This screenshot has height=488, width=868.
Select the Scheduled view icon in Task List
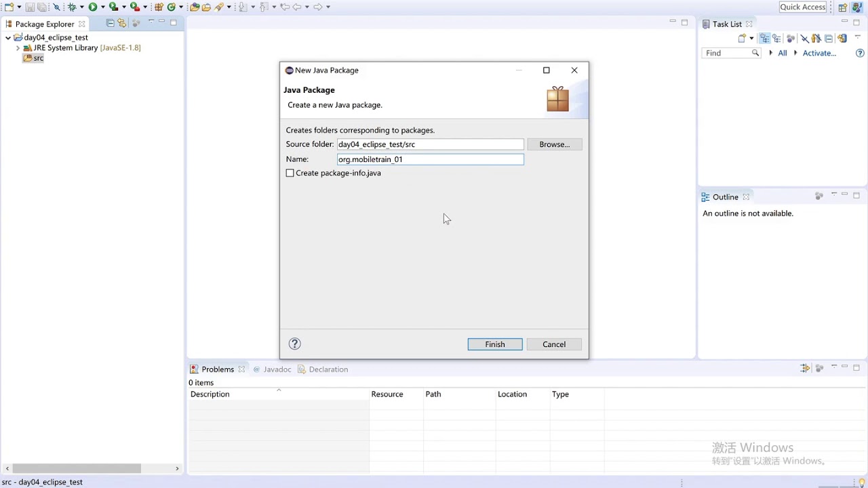pyautogui.click(x=776, y=39)
